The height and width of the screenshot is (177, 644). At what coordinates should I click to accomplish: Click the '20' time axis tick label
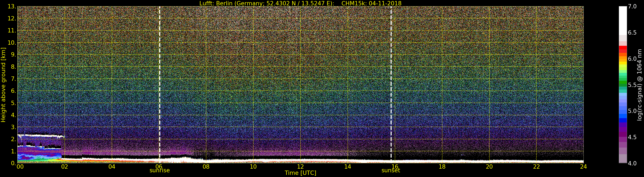pos(489,167)
